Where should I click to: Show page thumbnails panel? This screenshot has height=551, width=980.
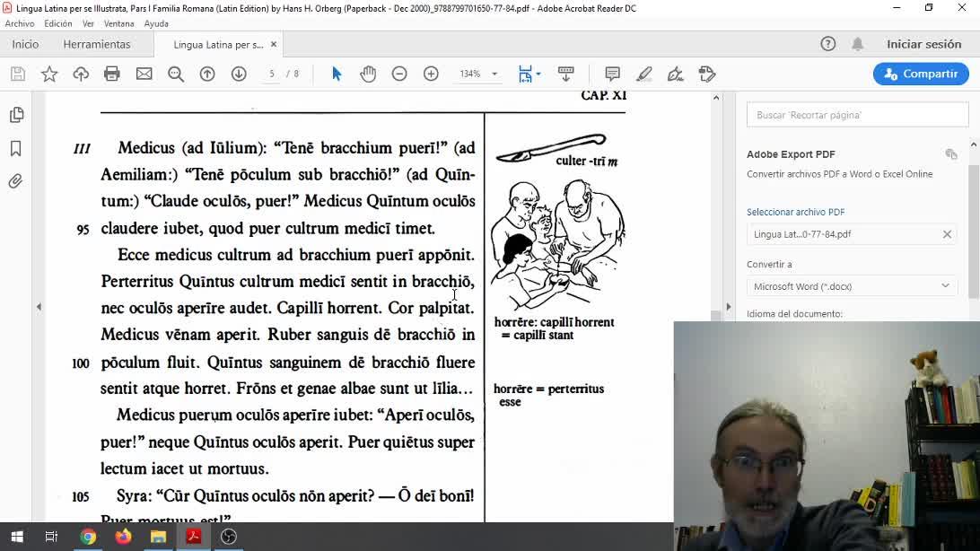pos(16,115)
